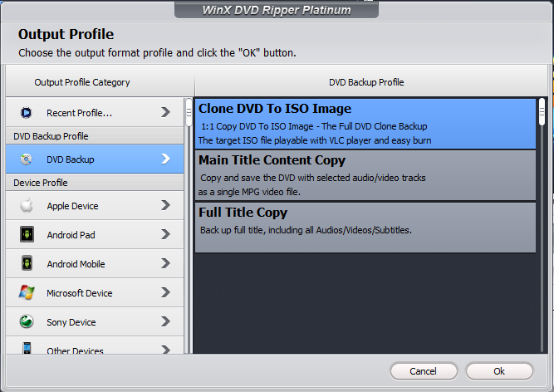This screenshot has height=392, width=554.
Task: Expand the Sony Device chevron arrow
Action: point(166,321)
